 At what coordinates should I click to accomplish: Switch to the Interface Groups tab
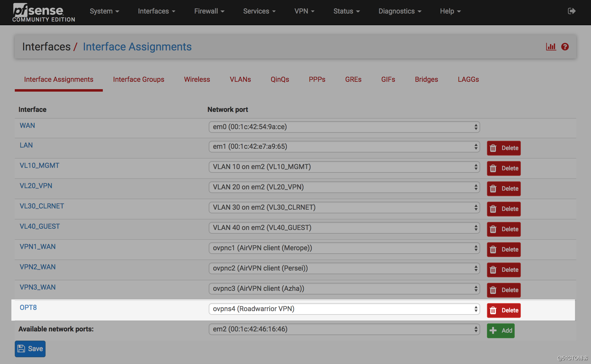tap(139, 79)
